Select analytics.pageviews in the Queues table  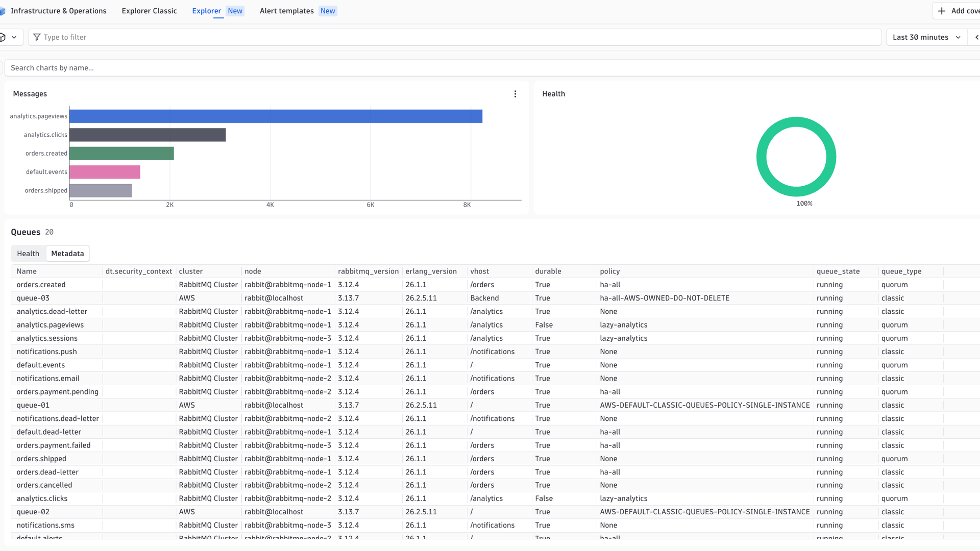(x=50, y=325)
